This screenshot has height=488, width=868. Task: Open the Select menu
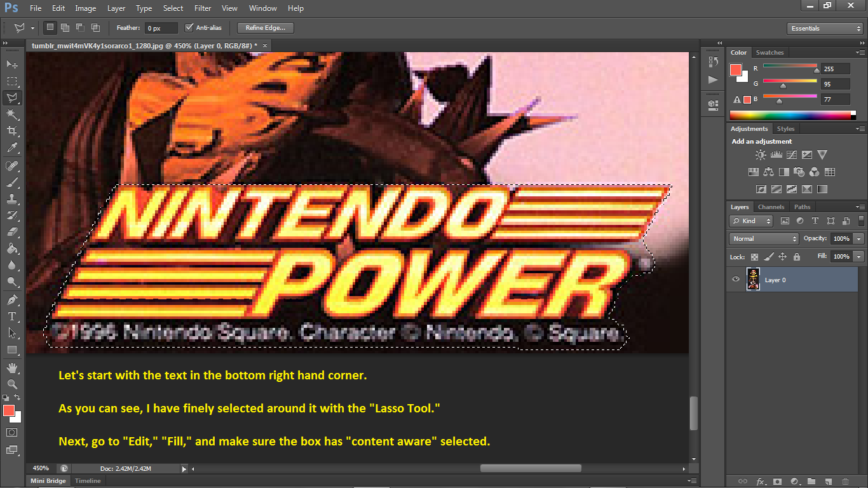click(173, 8)
